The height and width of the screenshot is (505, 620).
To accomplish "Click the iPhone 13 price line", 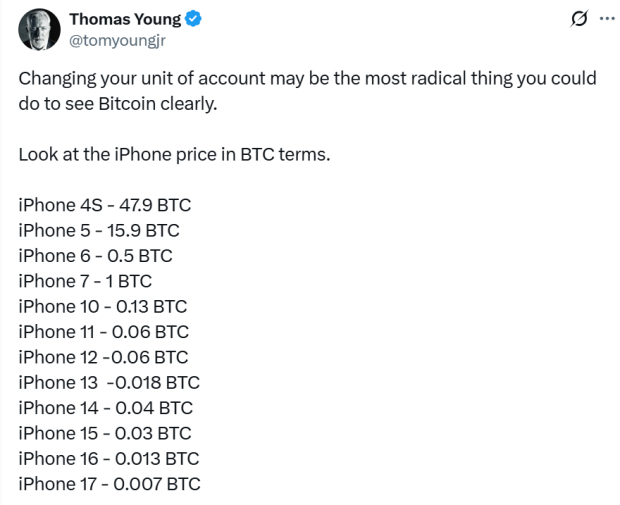I will [x=109, y=383].
